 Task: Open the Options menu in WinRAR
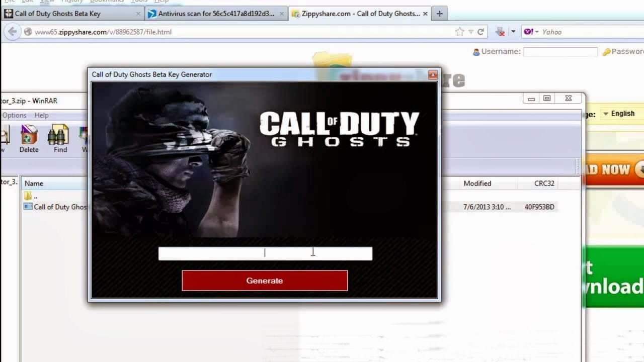tap(14, 115)
